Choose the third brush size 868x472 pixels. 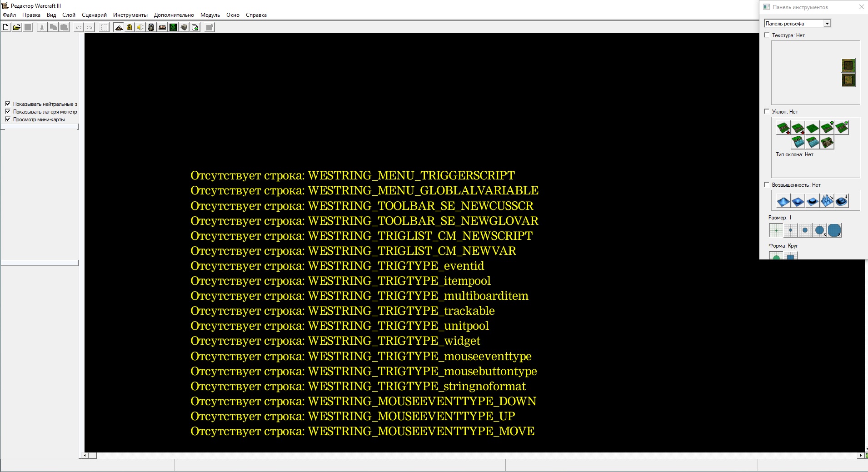805,230
